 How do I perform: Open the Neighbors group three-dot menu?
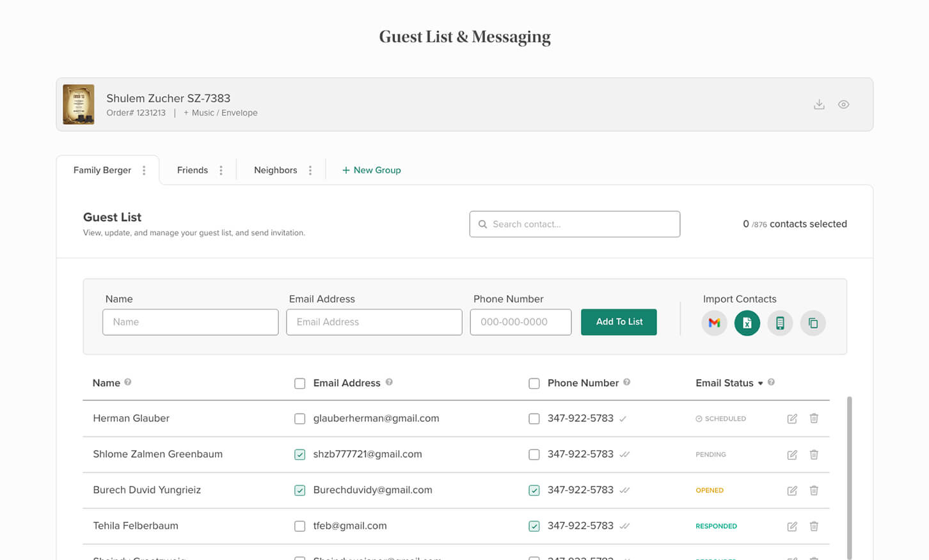tap(310, 170)
